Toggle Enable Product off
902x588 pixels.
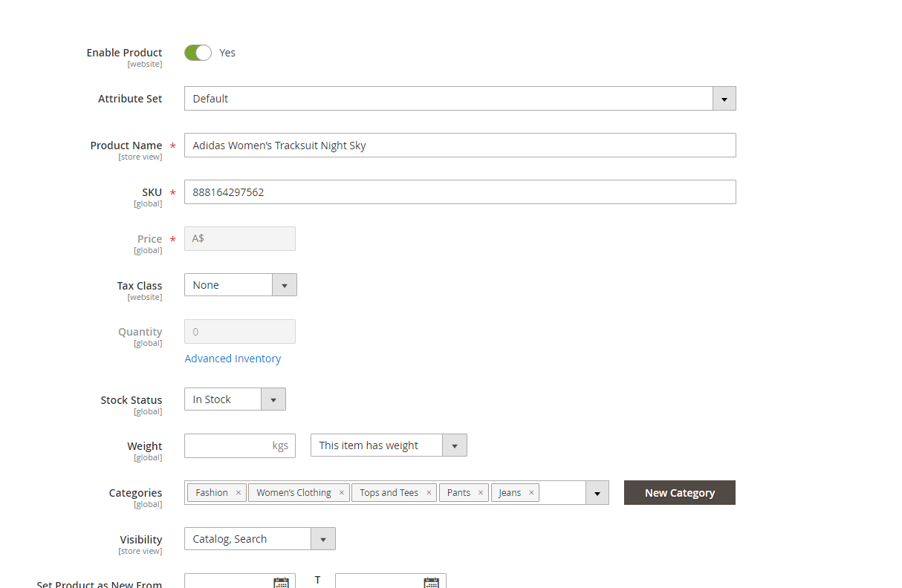(x=197, y=53)
